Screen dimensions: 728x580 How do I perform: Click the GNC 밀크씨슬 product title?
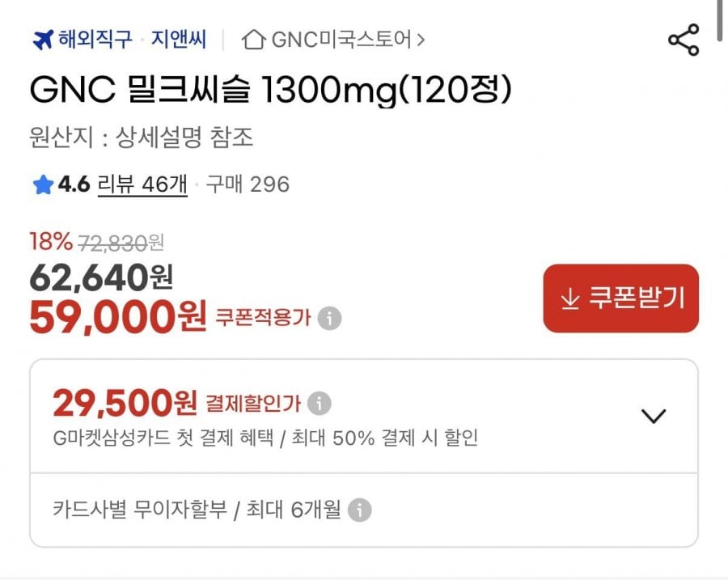tap(271, 91)
